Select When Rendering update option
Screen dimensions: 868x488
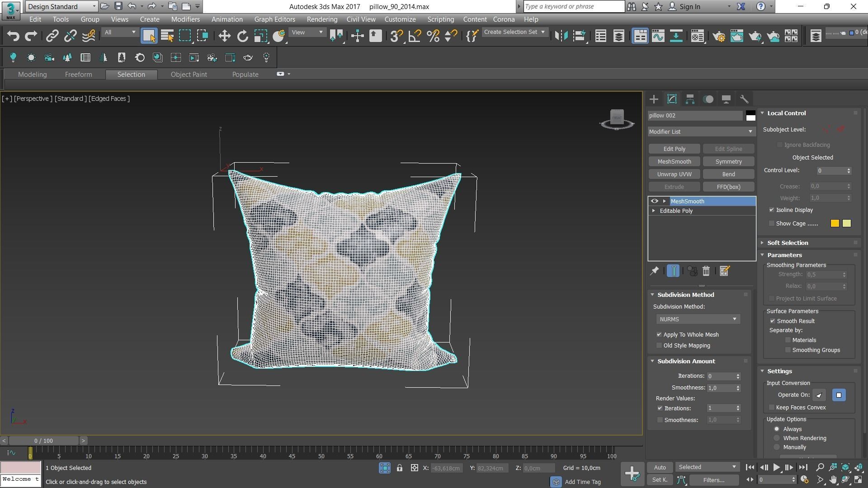pyautogui.click(x=777, y=438)
